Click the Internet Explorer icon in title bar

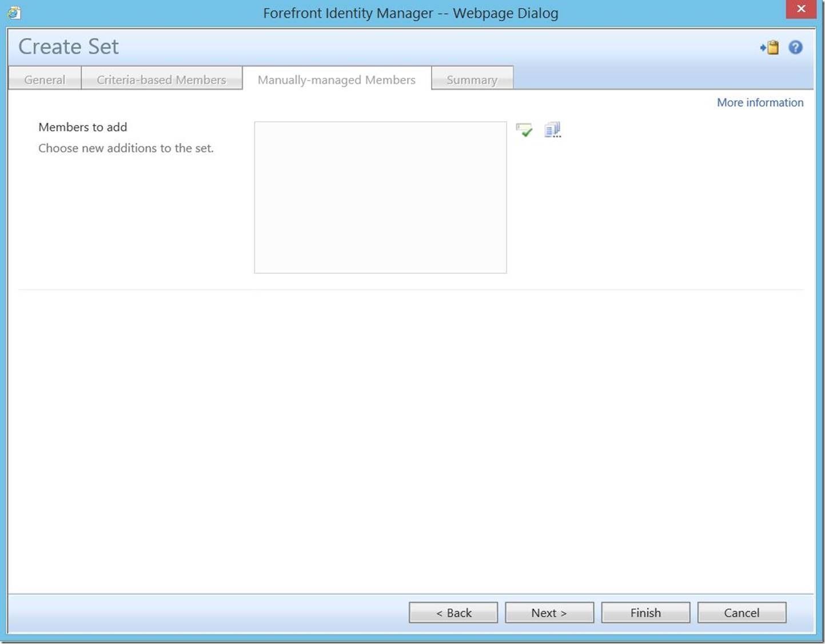point(14,12)
